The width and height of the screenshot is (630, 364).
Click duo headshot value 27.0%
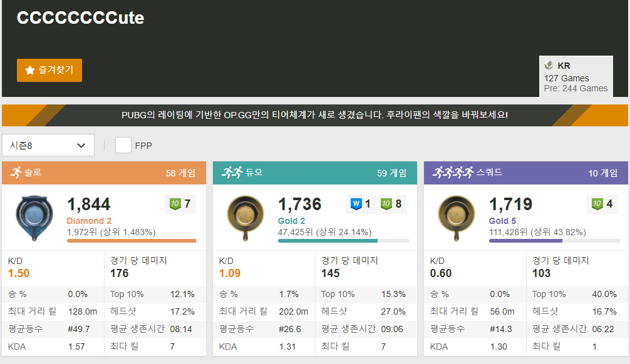click(393, 311)
